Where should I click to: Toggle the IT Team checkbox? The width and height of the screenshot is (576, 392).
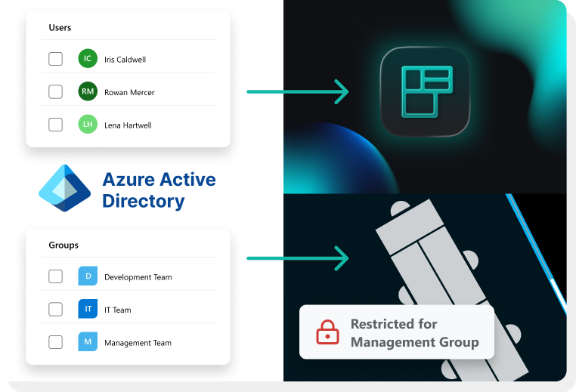pyautogui.click(x=55, y=309)
